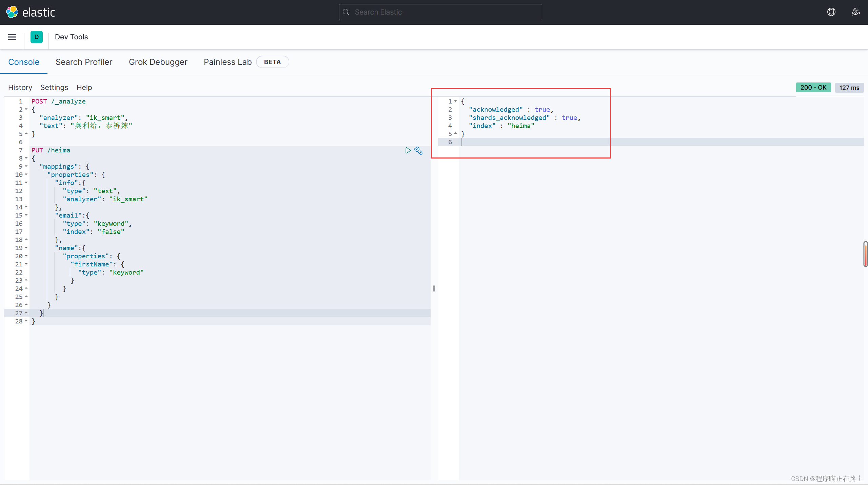This screenshot has width=868, height=485.
Task: Collapse firstName block at line 21
Action: (x=26, y=264)
